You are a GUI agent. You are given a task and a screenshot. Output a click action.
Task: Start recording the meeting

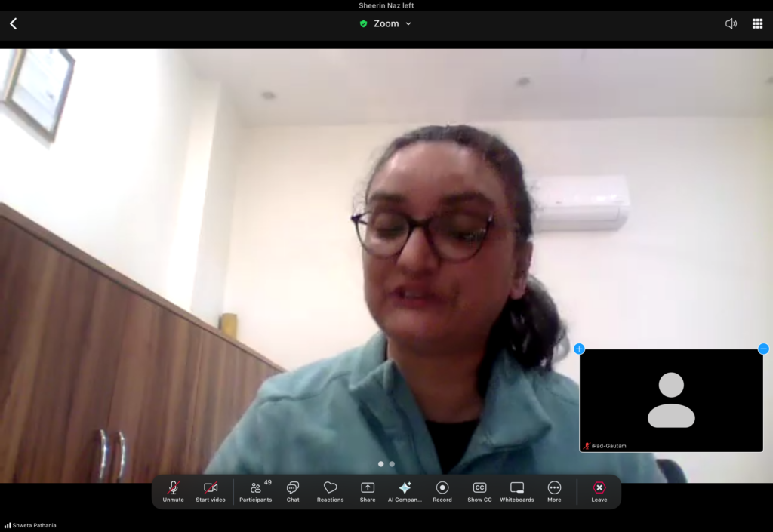pyautogui.click(x=442, y=491)
